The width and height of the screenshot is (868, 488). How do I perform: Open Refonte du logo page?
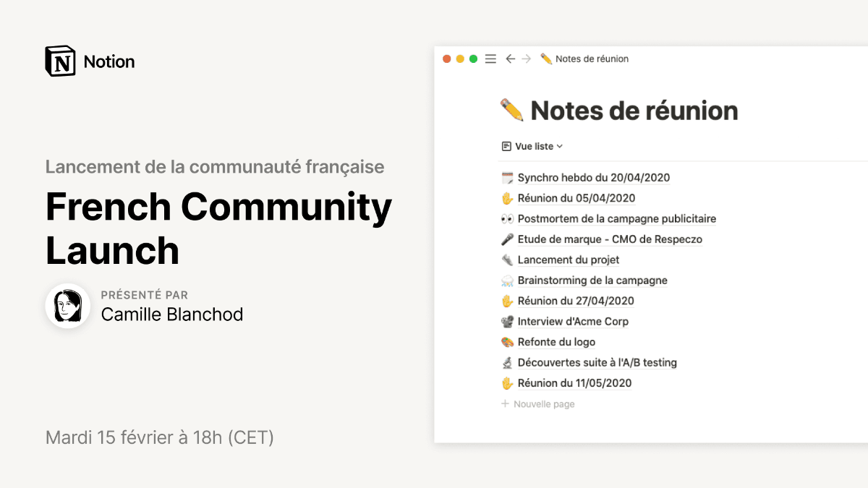point(557,342)
